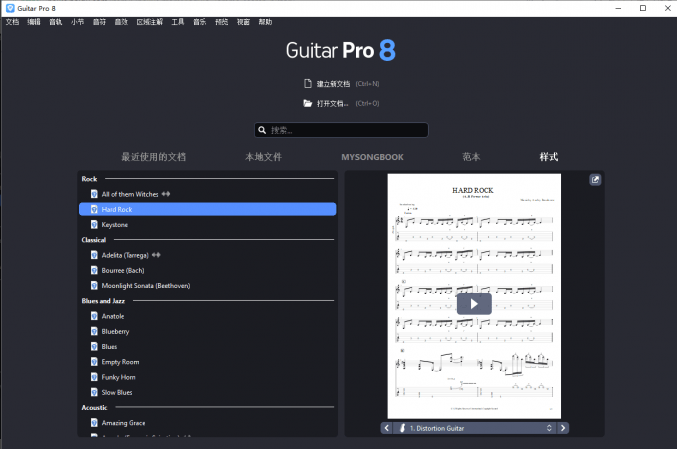Open the 工具 menu
677x449 pixels.
pos(177,22)
